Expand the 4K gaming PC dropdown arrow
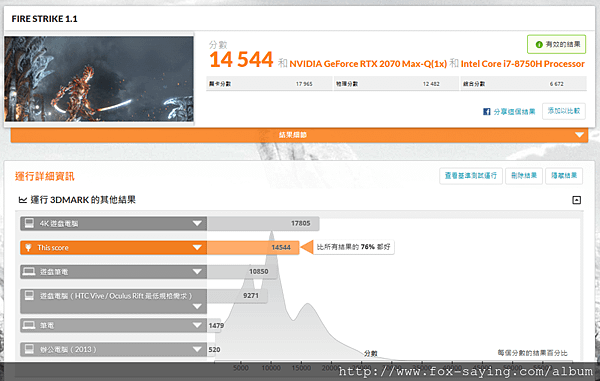The image size is (600, 381). point(197,223)
